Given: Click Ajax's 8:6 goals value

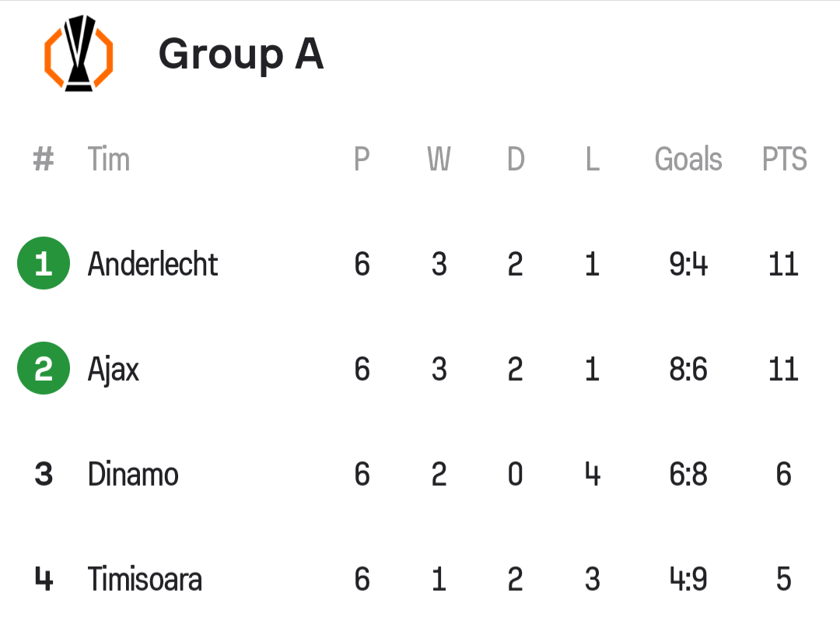Looking at the screenshot, I should tap(688, 369).
